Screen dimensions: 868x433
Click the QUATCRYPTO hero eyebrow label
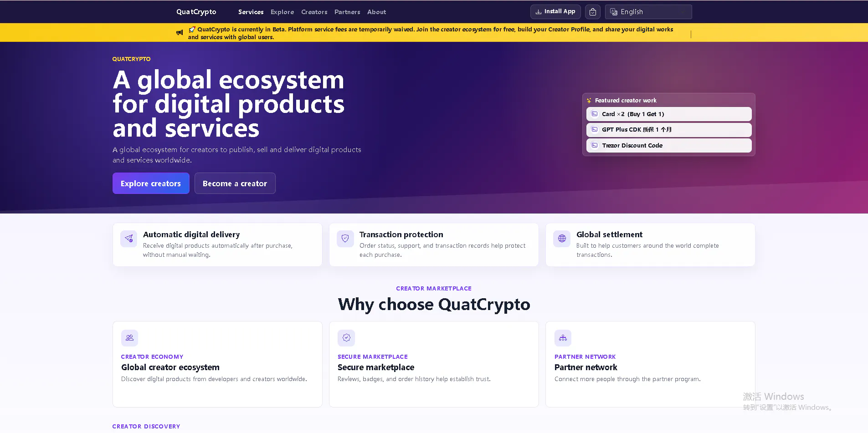pos(131,59)
